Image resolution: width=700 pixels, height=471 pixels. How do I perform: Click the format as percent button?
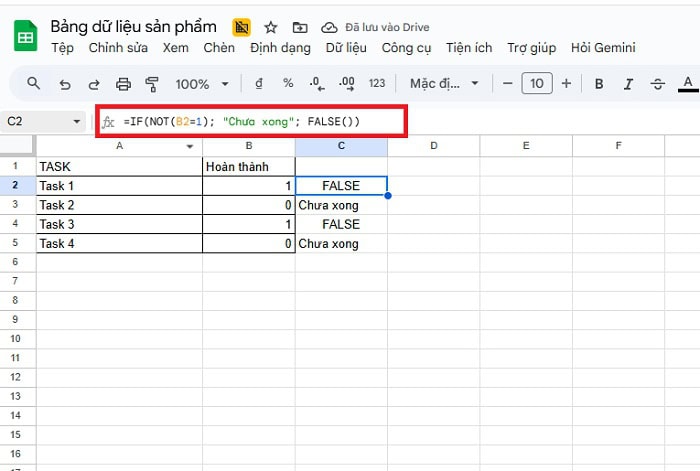click(288, 84)
